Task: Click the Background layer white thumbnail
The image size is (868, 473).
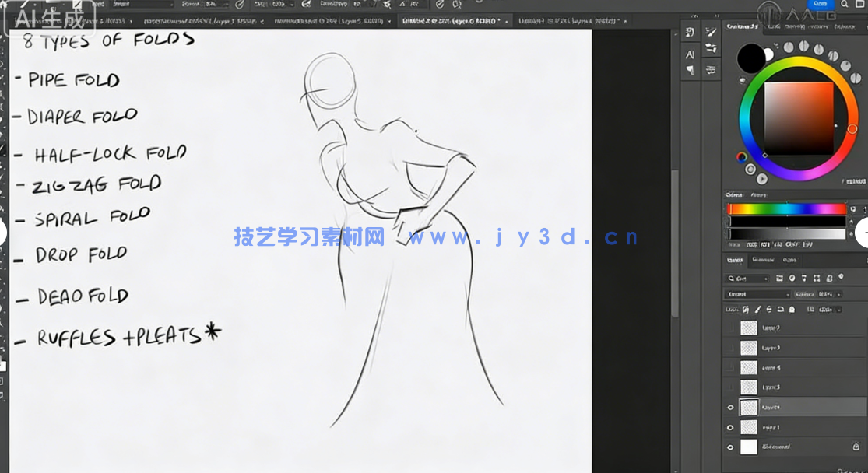Action: 747,446
